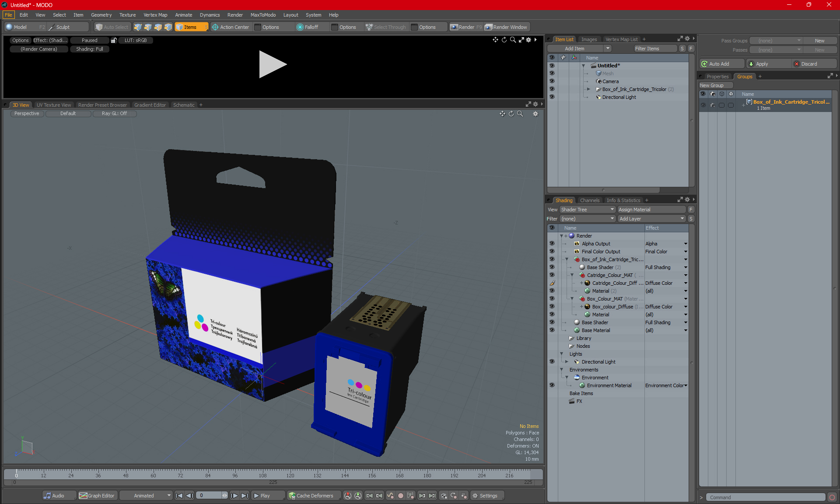Go to first frame transport button
840x504 pixels.
[179, 496]
